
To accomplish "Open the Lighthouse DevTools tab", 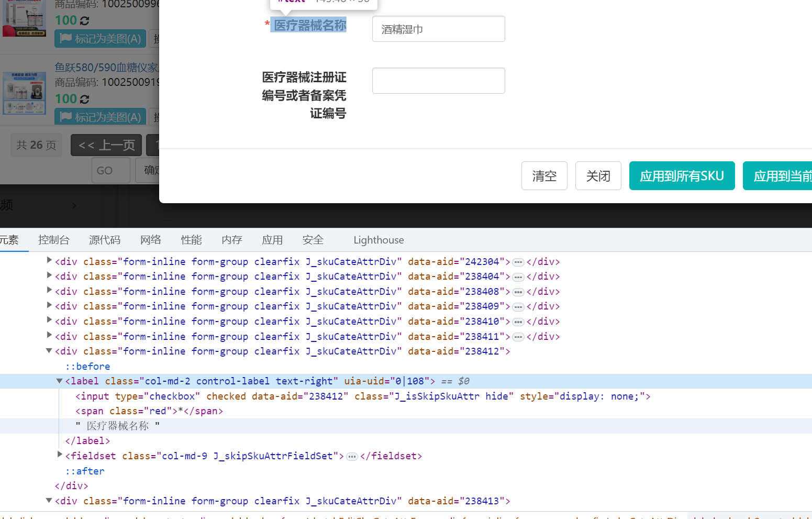I will tap(379, 240).
